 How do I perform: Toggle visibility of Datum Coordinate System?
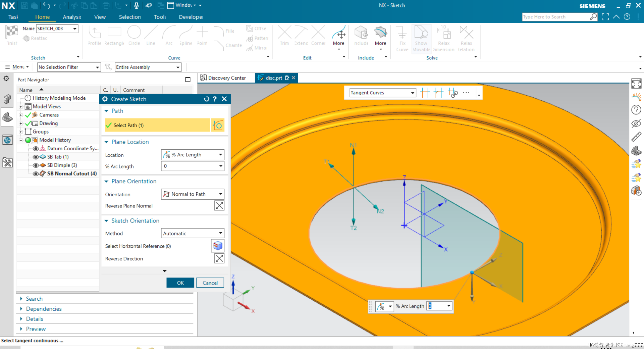[x=36, y=148]
